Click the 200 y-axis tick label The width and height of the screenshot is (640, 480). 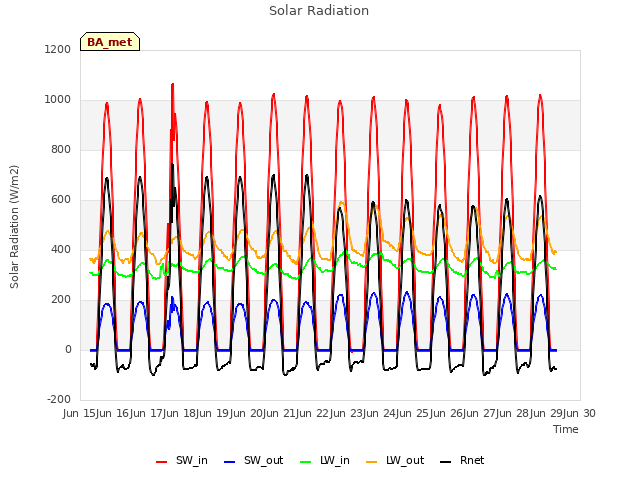61,300
